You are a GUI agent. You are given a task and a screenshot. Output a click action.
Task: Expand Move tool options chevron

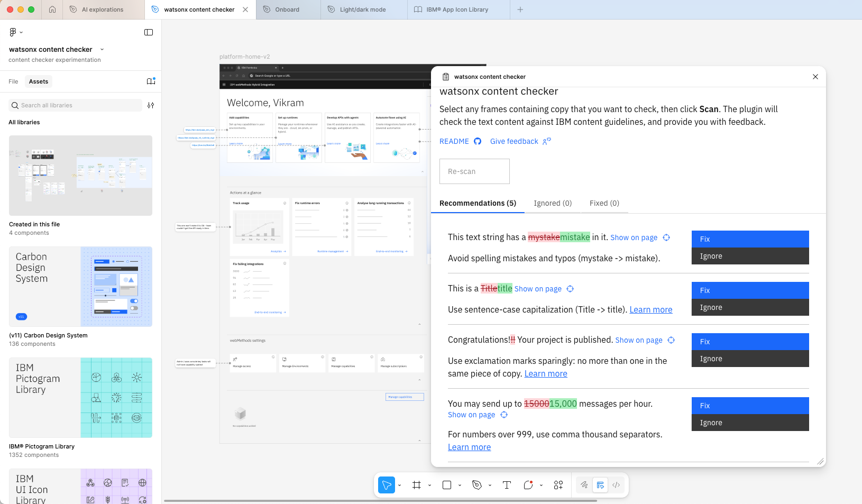click(399, 485)
